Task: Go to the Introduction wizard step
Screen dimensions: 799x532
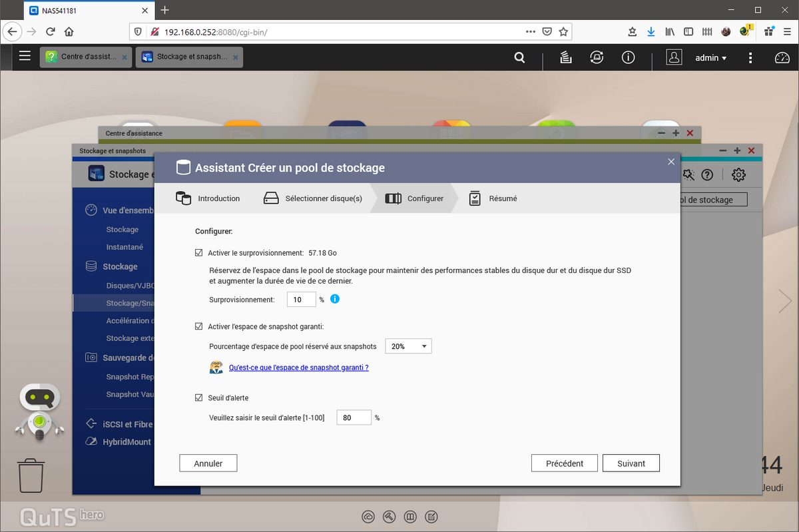Action: pyautogui.click(x=207, y=198)
